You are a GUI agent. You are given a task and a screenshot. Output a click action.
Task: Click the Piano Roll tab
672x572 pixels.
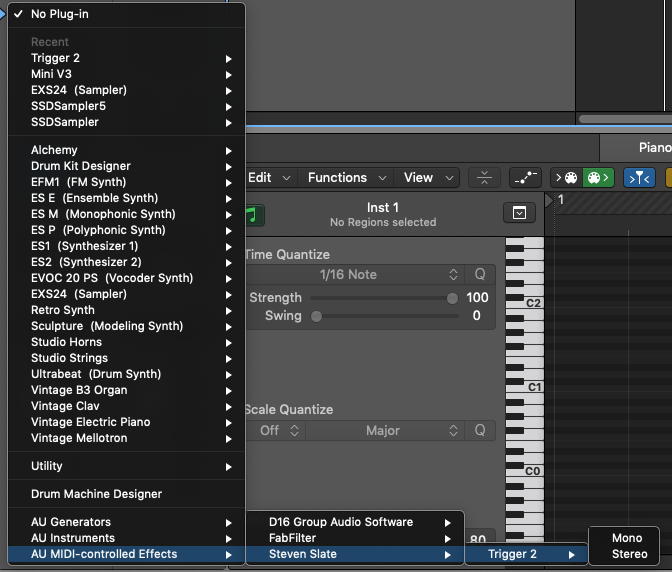coord(636,148)
